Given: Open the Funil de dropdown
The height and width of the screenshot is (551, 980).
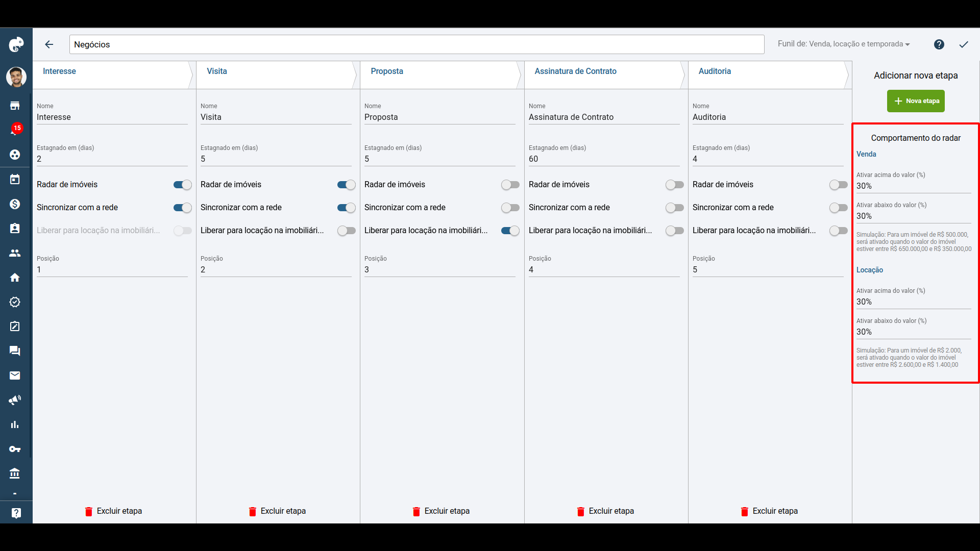Looking at the screenshot, I should click(x=844, y=44).
